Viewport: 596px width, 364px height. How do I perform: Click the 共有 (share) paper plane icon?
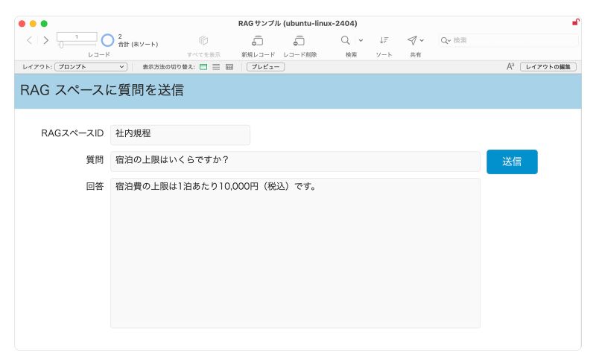pyautogui.click(x=412, y=40)
